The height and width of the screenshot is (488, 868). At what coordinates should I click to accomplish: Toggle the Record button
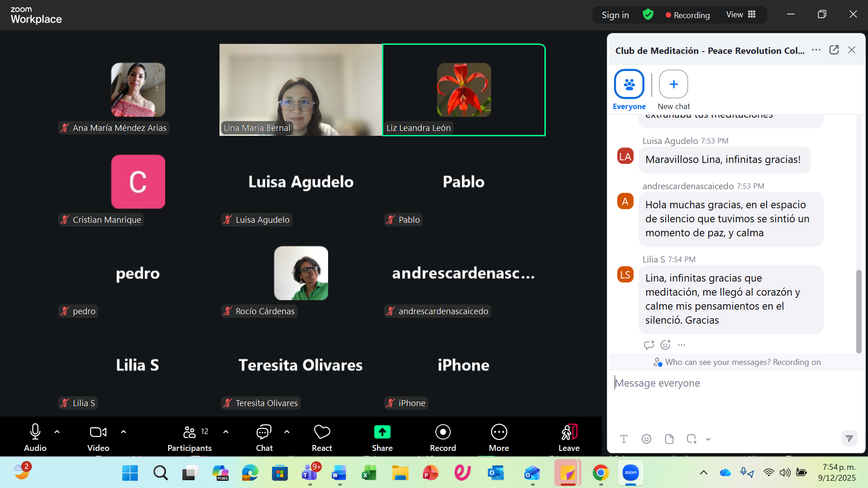pos(443,437)
